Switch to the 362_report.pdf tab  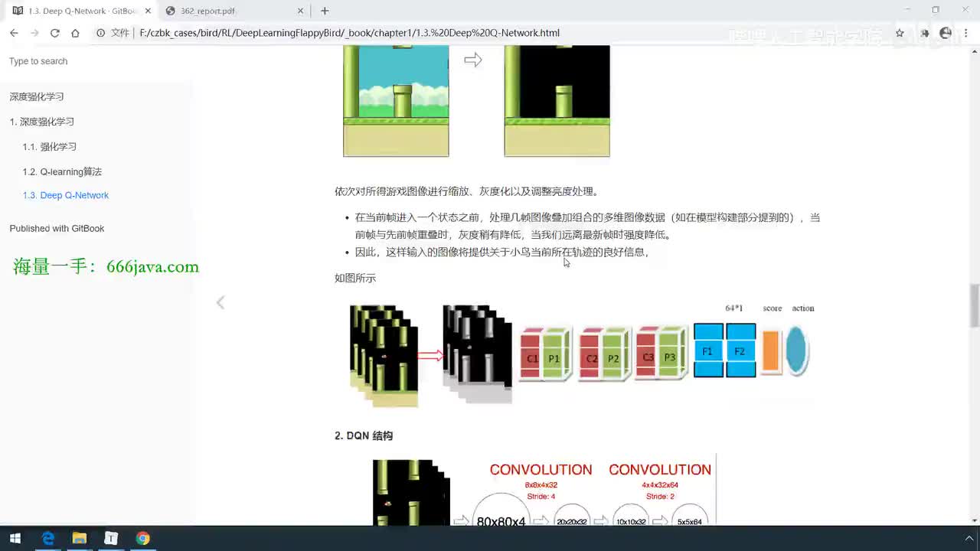(234, 11)
